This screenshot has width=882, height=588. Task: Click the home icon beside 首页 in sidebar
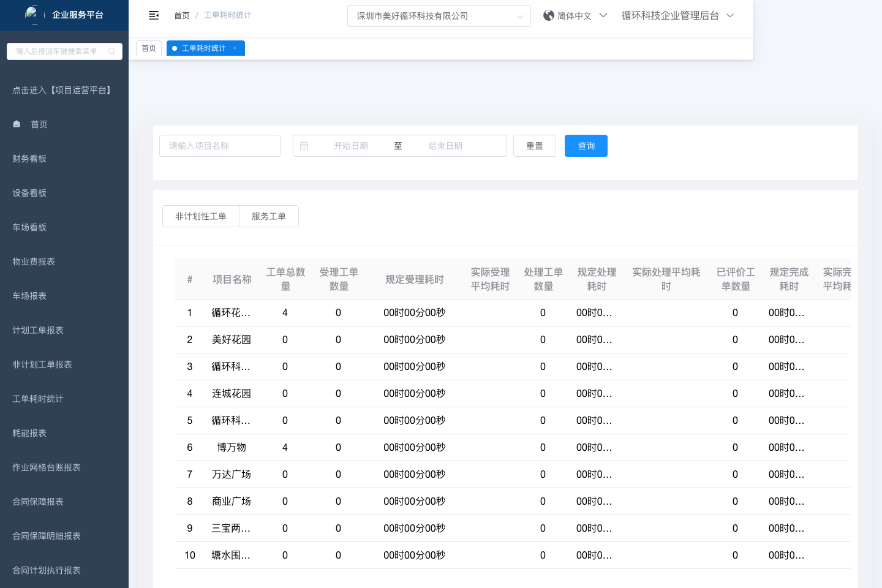pos(17,124)
